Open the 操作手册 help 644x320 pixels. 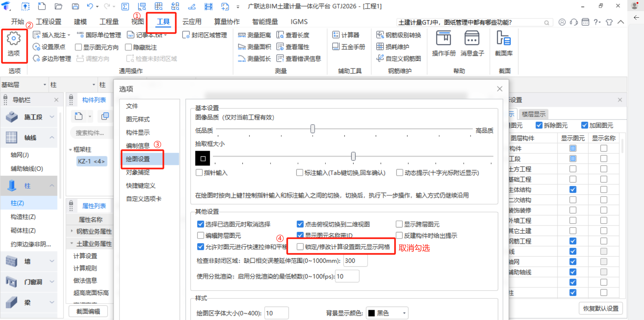tap(444, 44)
